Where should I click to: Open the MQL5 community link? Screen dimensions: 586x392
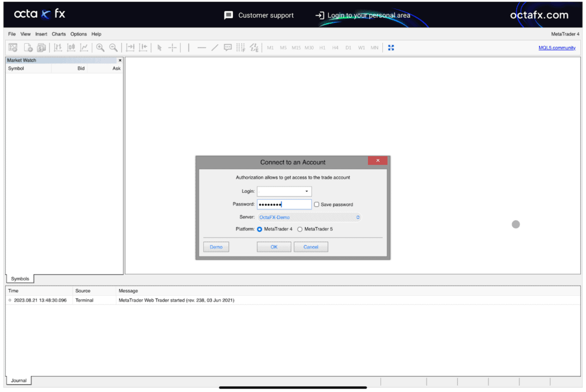tap(557, 48)
